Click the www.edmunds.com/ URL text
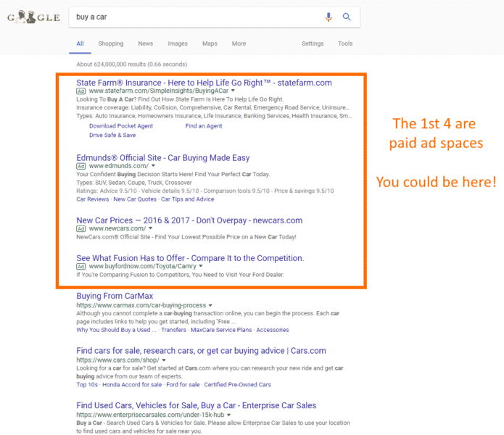The height and width of the screenshot is (435, 504). click(119, 166)
